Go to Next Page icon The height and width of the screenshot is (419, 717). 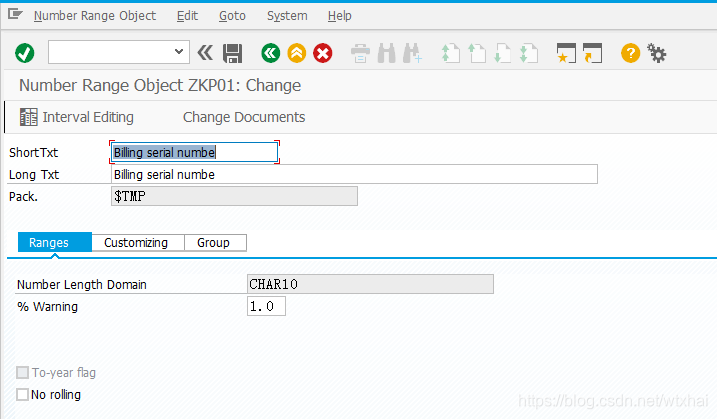(503, 53)
